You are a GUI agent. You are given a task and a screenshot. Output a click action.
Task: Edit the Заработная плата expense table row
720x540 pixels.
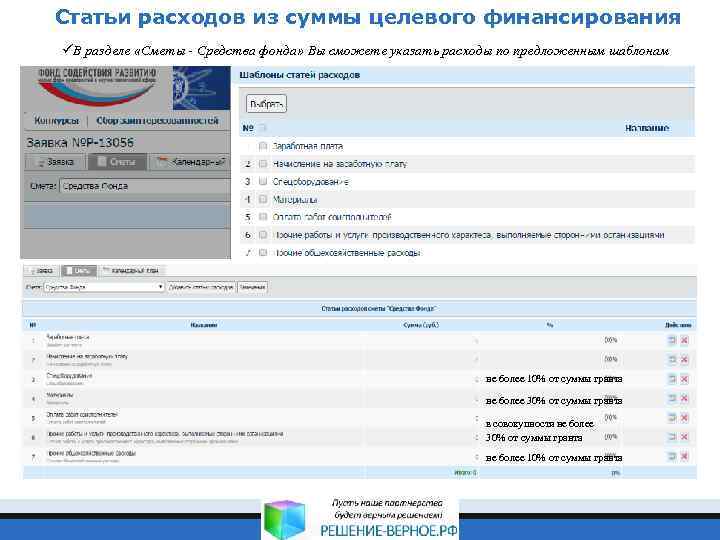pos(672,340)
